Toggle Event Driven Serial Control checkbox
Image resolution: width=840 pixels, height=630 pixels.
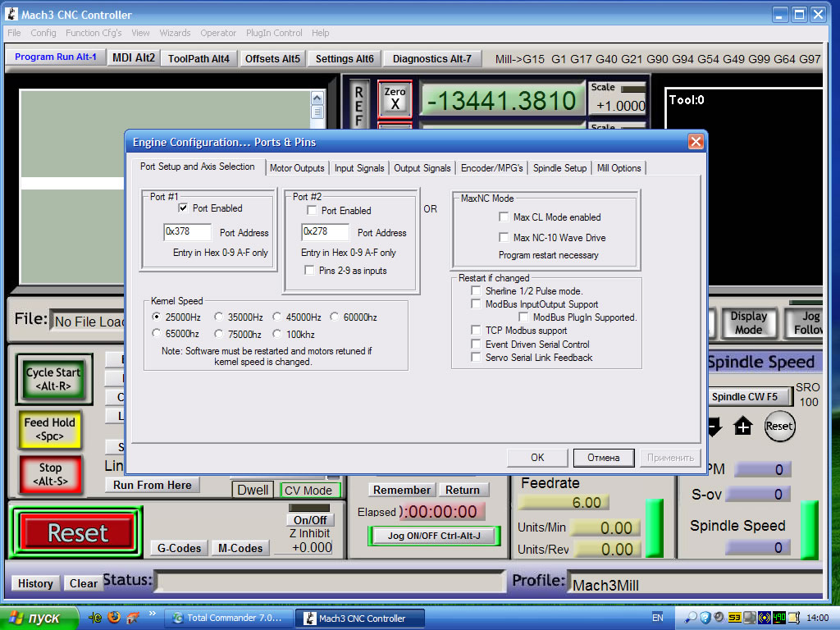pyautogui.click(x=476, y=344)
